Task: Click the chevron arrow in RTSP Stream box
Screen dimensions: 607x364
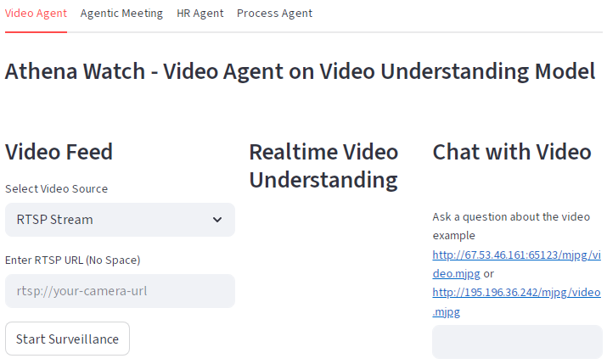Action: pos(217,220)
